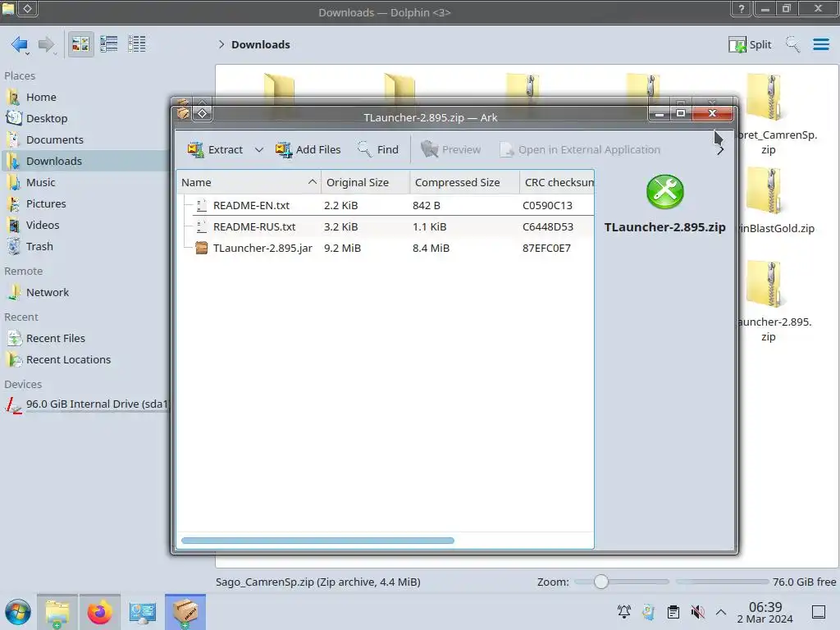This screenshot has width=840, height=630.
Task: Select README-RUS.txt in the archive
Action: click(254, 226)
